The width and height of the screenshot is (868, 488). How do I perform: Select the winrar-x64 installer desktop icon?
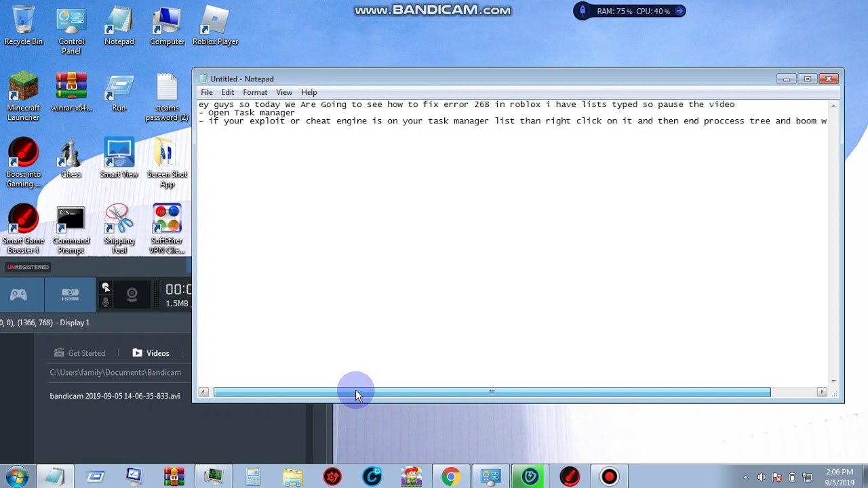(x=71, y=91)
